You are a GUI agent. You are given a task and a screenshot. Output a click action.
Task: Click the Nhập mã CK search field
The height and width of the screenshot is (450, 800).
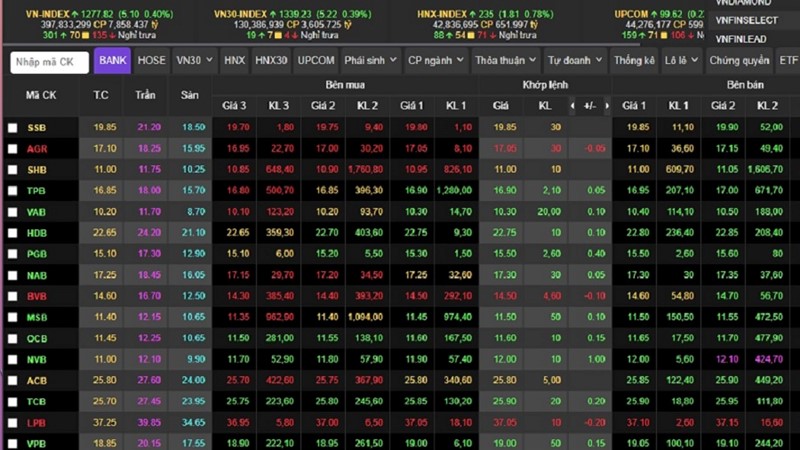click(49, 62)
